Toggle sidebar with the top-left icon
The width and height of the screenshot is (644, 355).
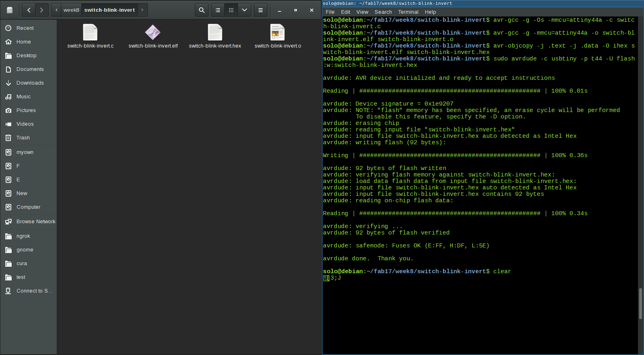click(x=10, y=10)
